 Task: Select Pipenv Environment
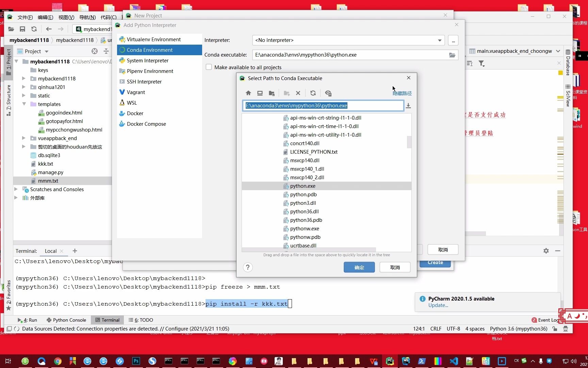point(159,71)
